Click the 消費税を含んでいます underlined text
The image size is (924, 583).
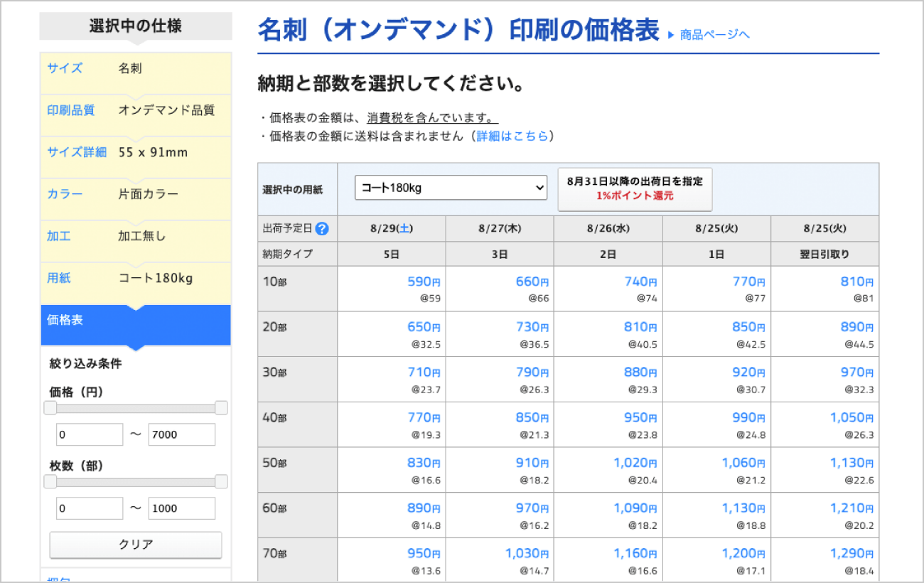pyautogui.click(x=432, y=117)
